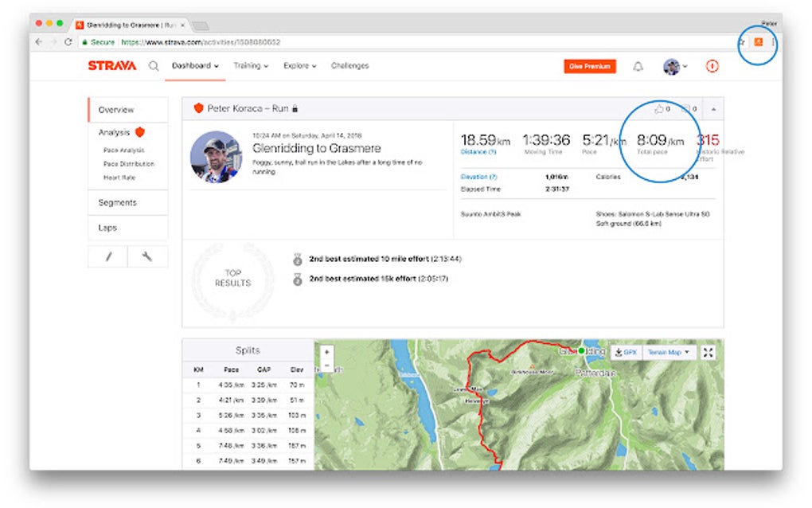The width and height of the screenshot is (812, 508).
Task: Give kudos with the thumbs-up icon
Action: tap(658, 109)
